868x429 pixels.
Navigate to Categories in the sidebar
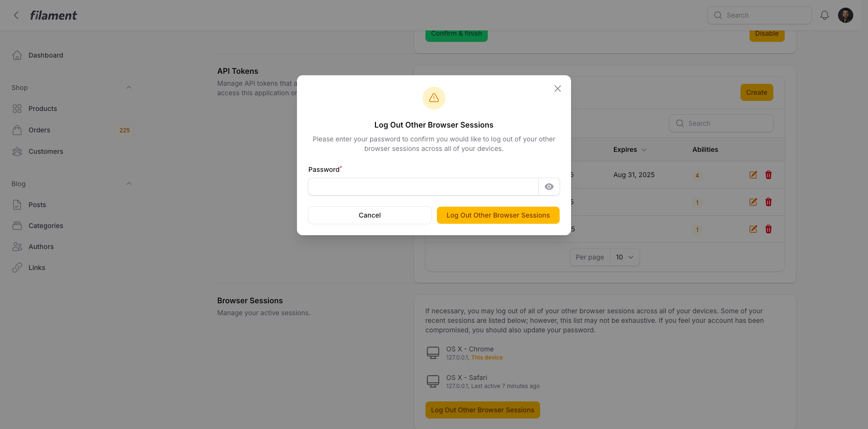(x=46, y=225)
